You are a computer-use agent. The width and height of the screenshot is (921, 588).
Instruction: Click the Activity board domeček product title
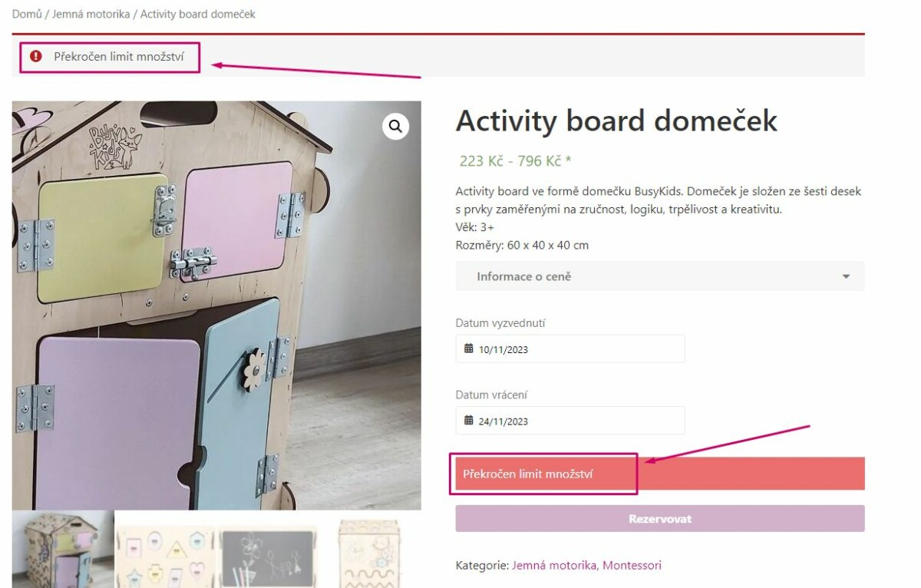tap(616, 121)
